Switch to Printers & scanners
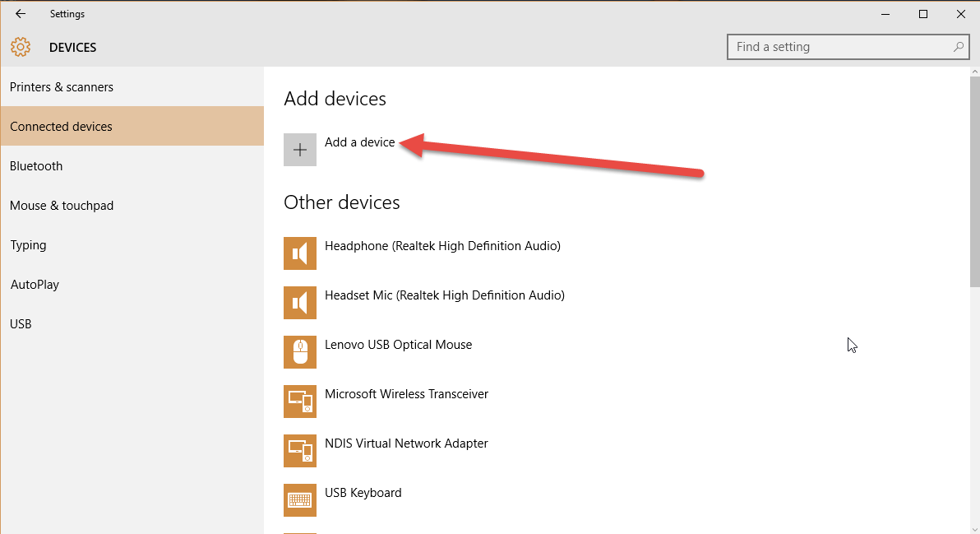 point(62,86)
